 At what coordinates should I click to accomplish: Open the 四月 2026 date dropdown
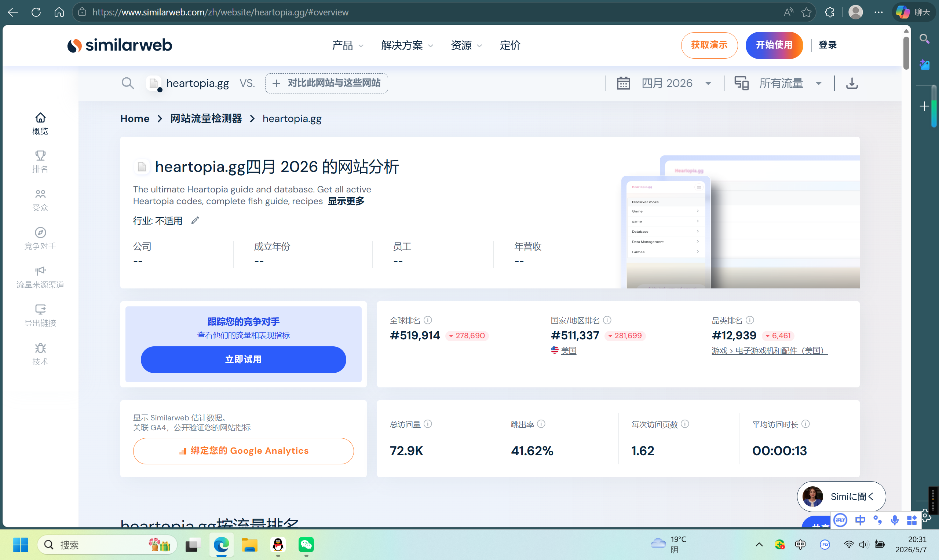pyautogui.click(x=665, y=83)
